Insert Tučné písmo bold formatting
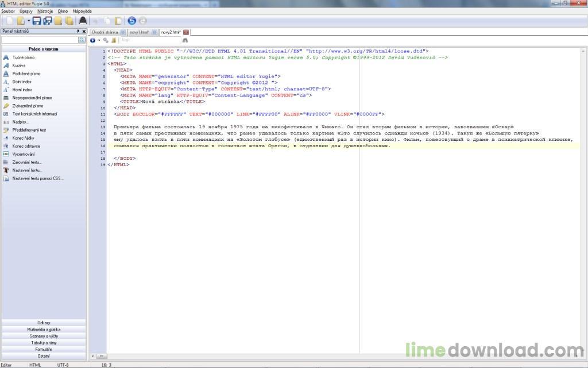This screenshot has height=368, width=588. coord(23,57)
